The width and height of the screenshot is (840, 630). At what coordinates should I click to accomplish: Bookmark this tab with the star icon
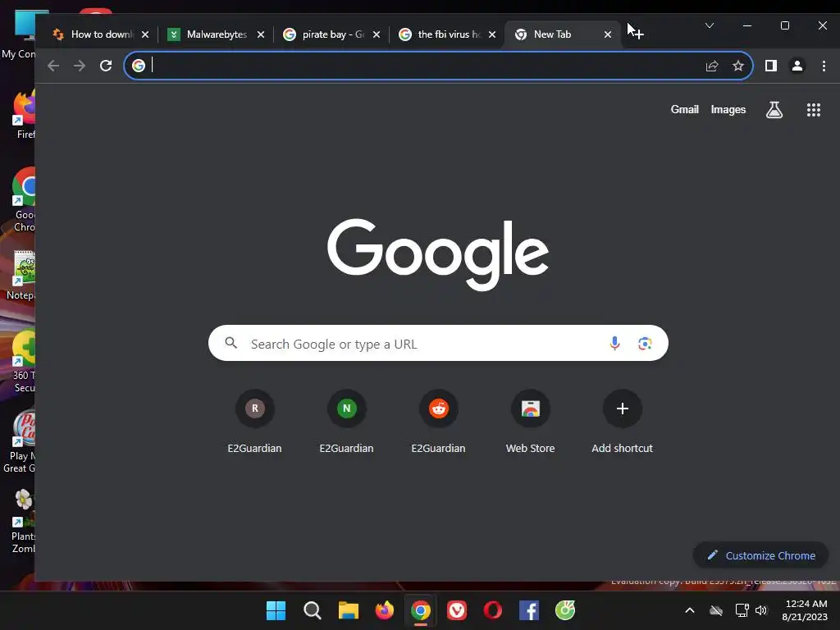[738, 66]
